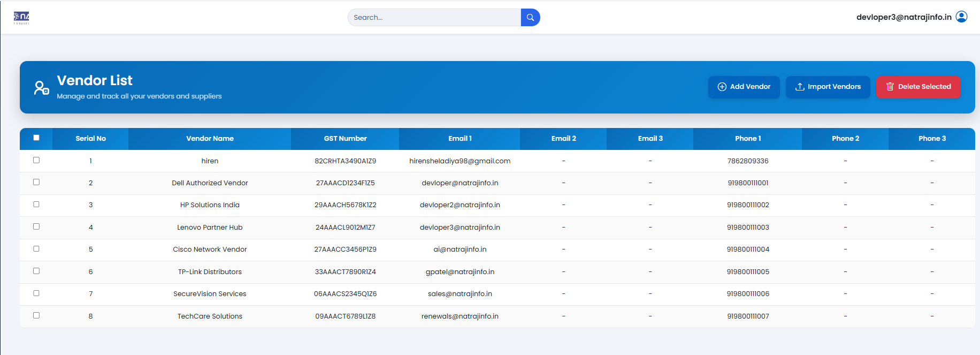The image size is (980, 355).
Task: Click the 'Vendor List' page title
Action: pos(95,80)
